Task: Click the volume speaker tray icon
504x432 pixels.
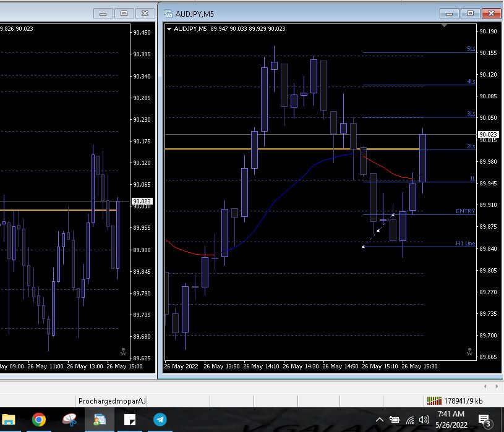Action: 424,420
